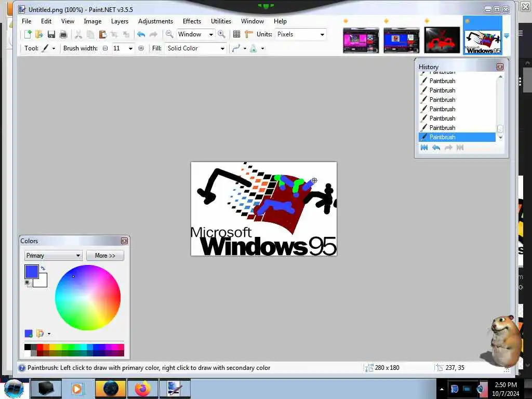Close the Colors panel
This screenshot has width=532, height=399.
pos(125,241)
